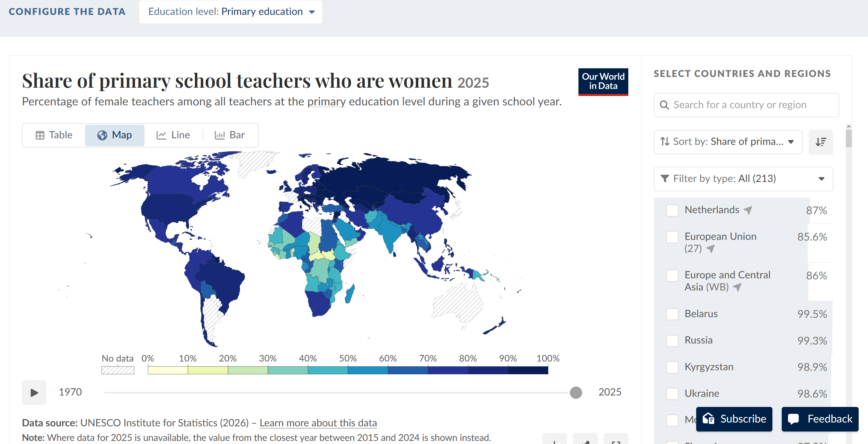Tick the Russia checkbox

pos(672,340)
